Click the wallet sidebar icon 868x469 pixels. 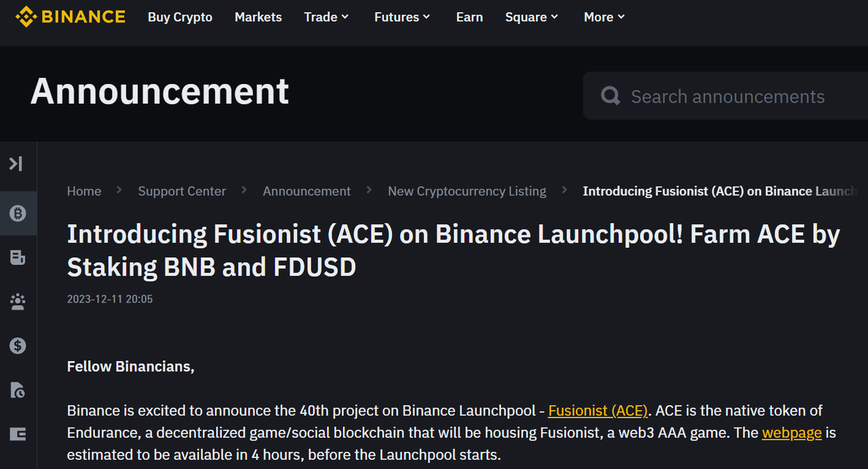coord(17,434)
